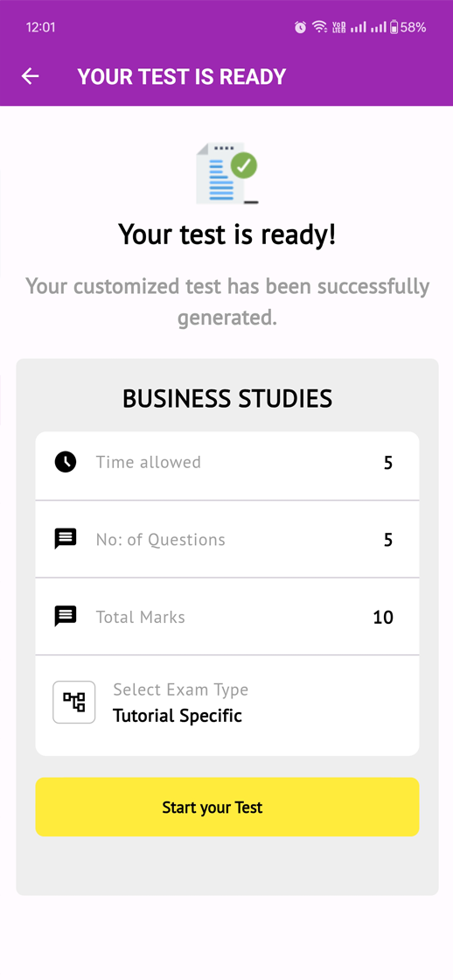Tap the Total Marks value 10
The height and width of the screenshot is (980, 453).
point(383,618)
